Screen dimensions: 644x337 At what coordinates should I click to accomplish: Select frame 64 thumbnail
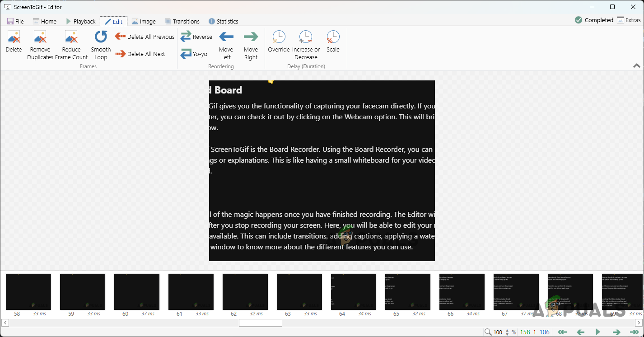(x=353, y=292)
